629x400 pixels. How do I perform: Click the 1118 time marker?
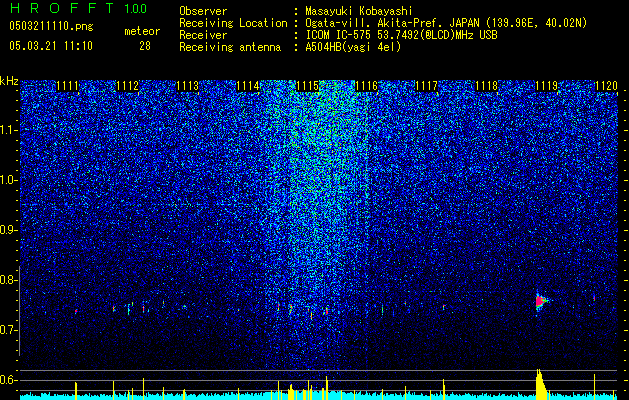487,86
